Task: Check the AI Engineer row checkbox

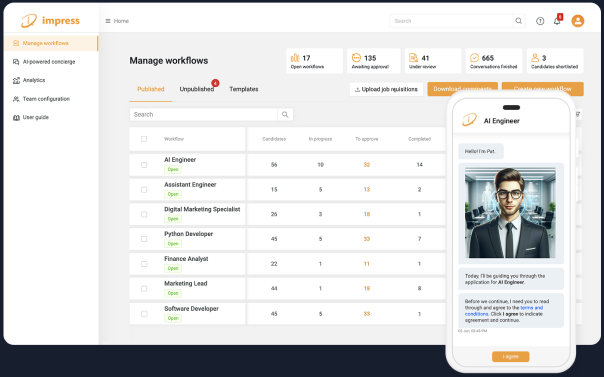Action: (x=144, y=165)
